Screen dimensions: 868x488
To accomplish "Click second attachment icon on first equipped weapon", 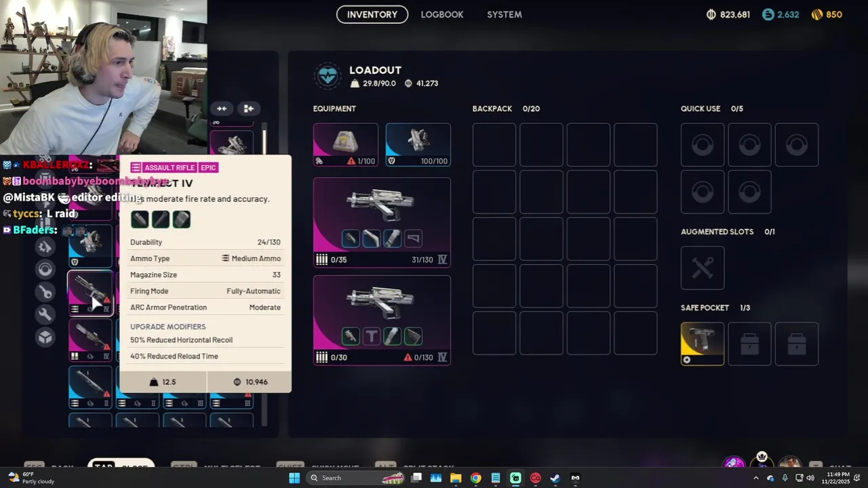I will (372, 238).
